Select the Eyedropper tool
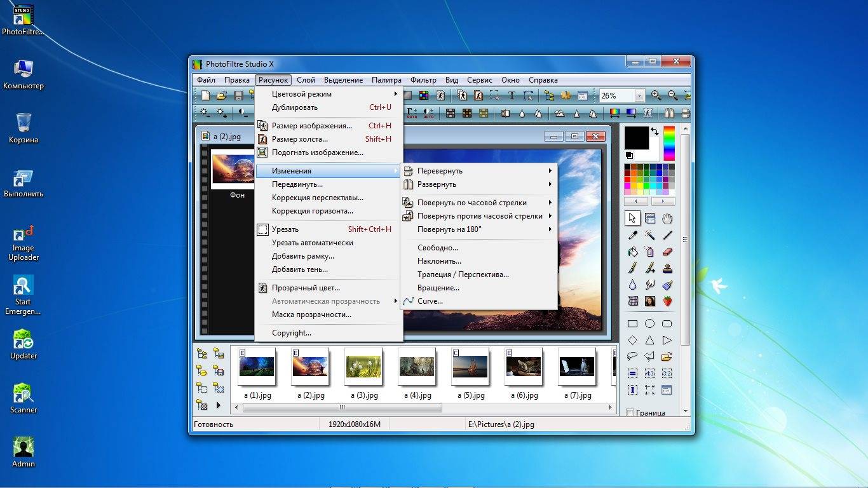The image size is (868, 488). pos(632,235)
